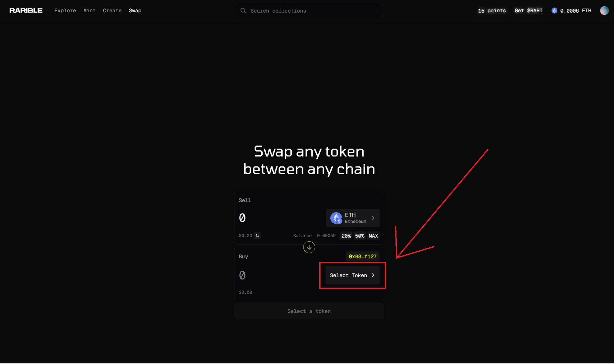The height and width of the screenshot is (364, 614).
Task: Click the 15 points link
Action: coord(492,10)
